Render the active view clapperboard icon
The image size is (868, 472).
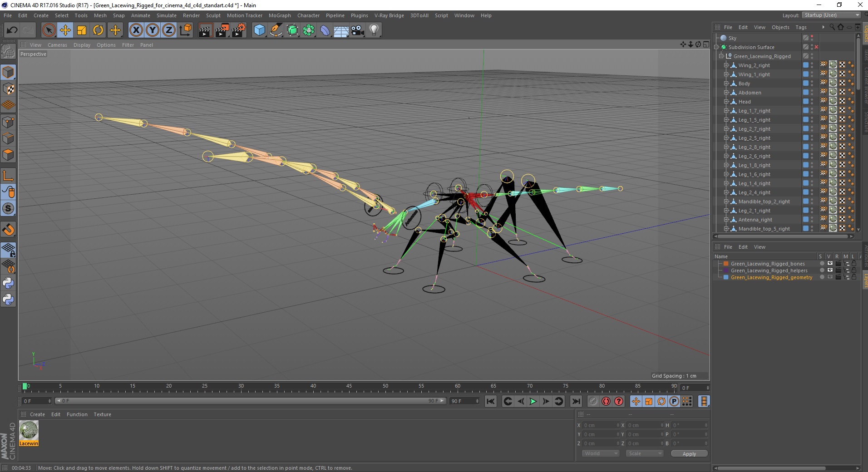coord(205,30)
